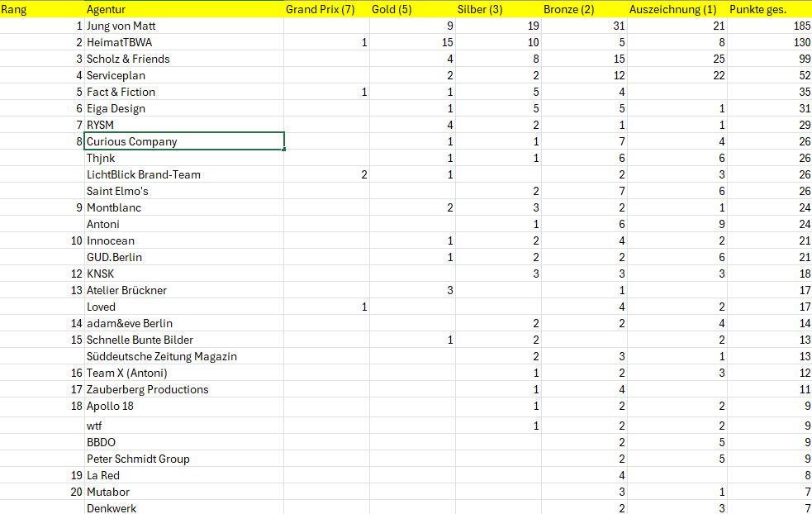Select the Zauberberg Productions cell

tap(184, 390)
